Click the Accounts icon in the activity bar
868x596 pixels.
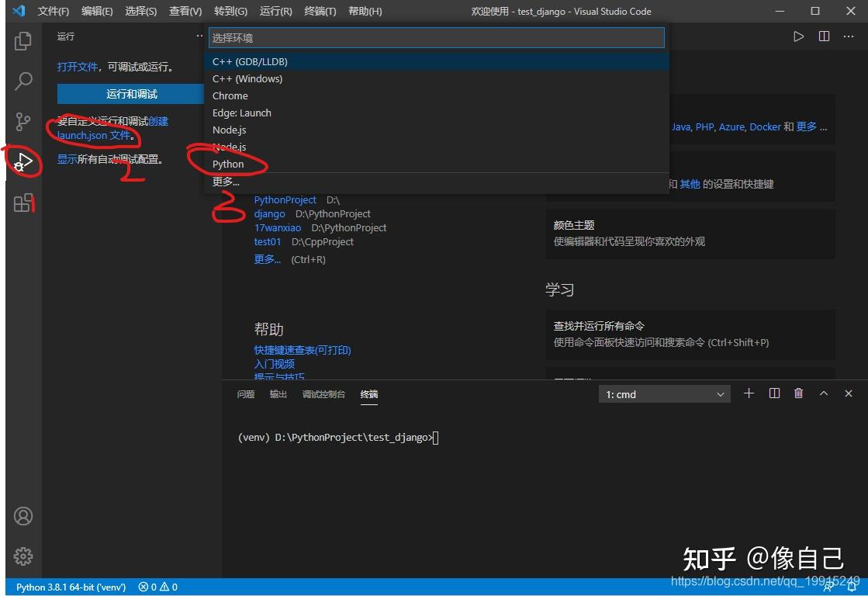pos(23,516)
